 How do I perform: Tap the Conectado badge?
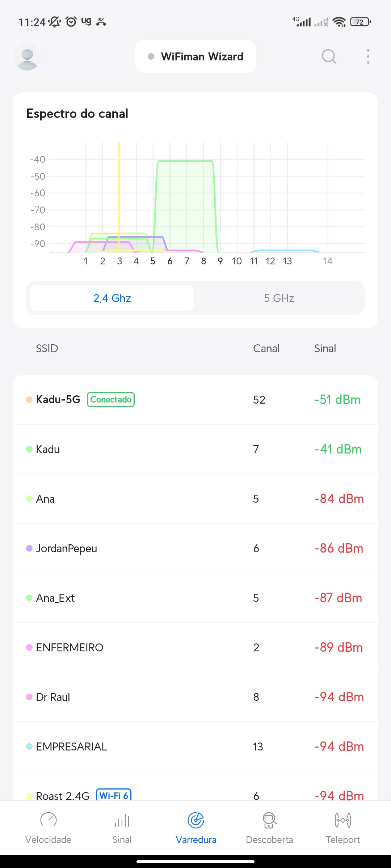[111, 400]
